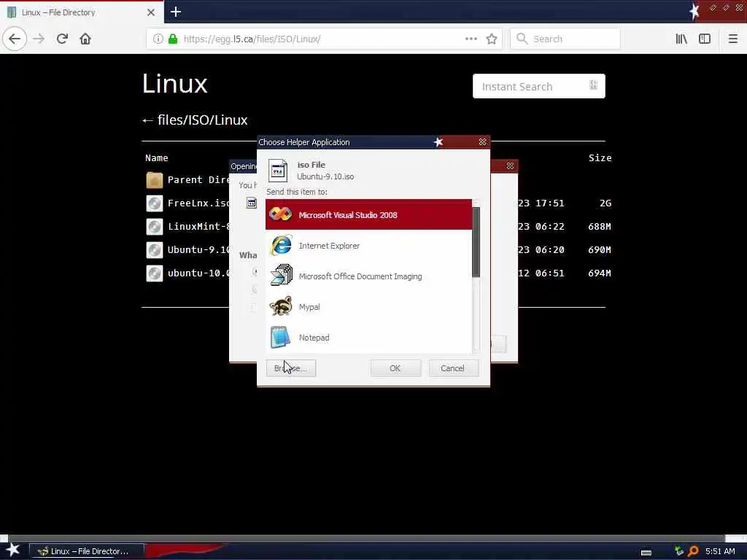The image size is (747, 560).
Task: Bookmark this page with the star
Action: (492, 39)
